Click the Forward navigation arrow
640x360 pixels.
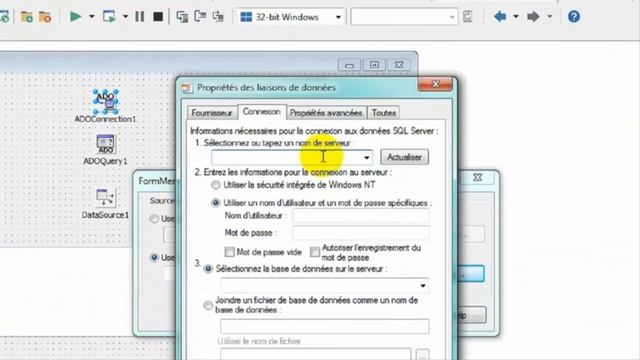coord(533,17)
